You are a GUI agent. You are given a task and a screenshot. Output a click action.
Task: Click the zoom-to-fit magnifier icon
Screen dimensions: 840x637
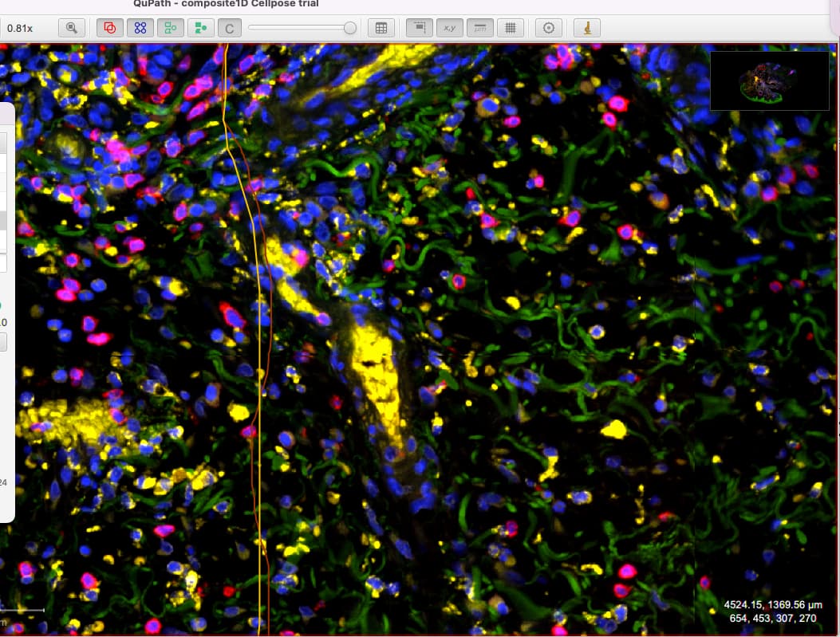[71, 28]
